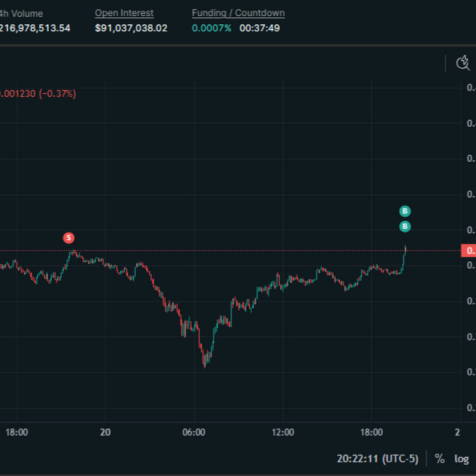Image resolution: width=476 pixels, height=476 pixels.
Task: Click the Open Interest label
Action: pos(124,12)
